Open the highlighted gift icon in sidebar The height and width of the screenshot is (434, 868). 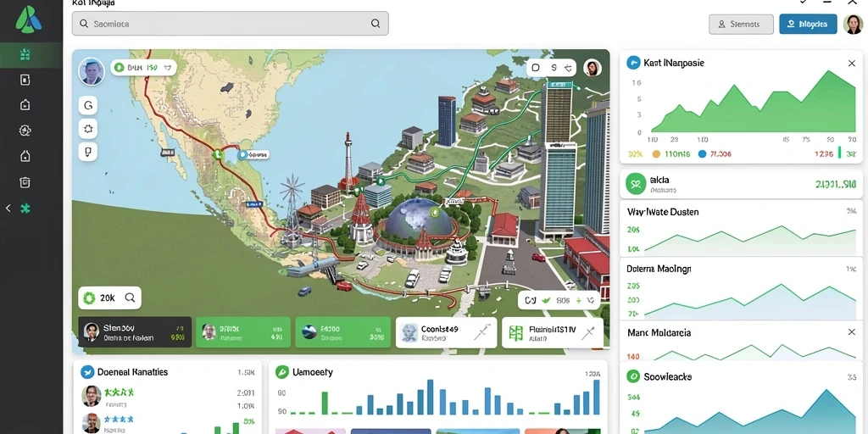tap(25, 54)
